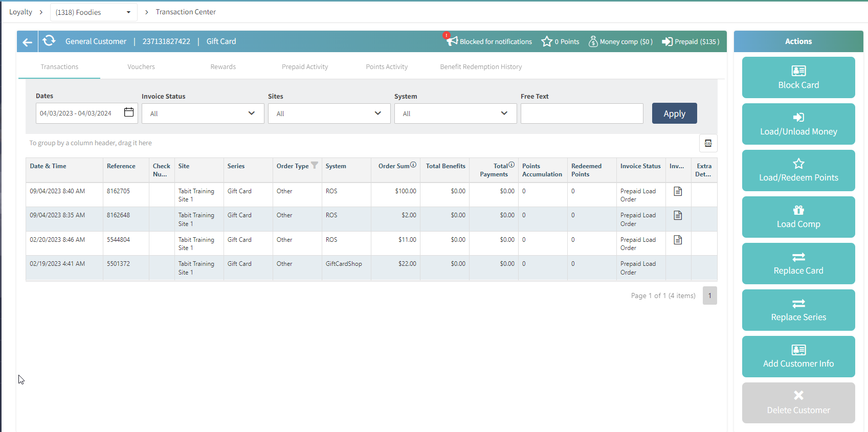The width and height of the screenshot is (868, 432).
Task: Switch to the Prepaid Activity tab
Action: [x=305, y=67]
